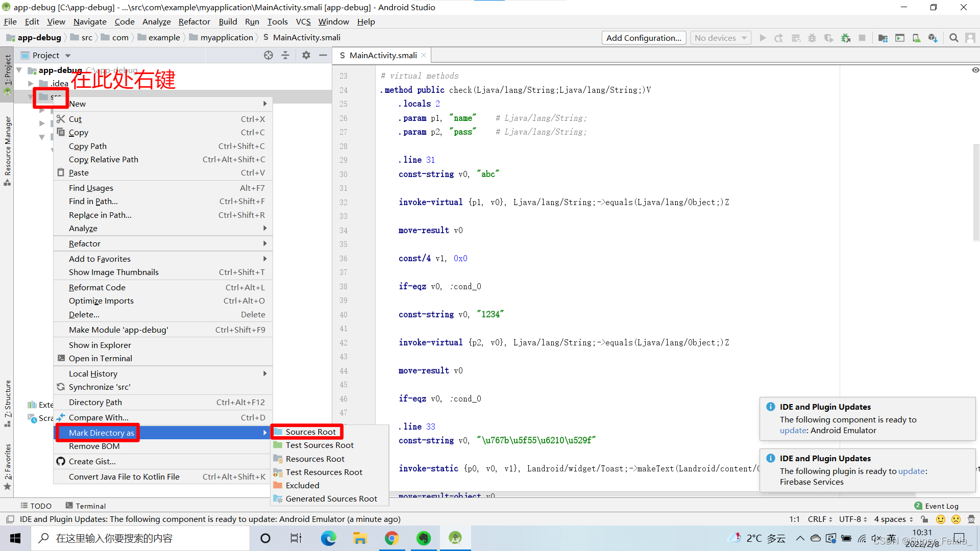Collapse all nodes in Project tool window

[x=285, y=55]
